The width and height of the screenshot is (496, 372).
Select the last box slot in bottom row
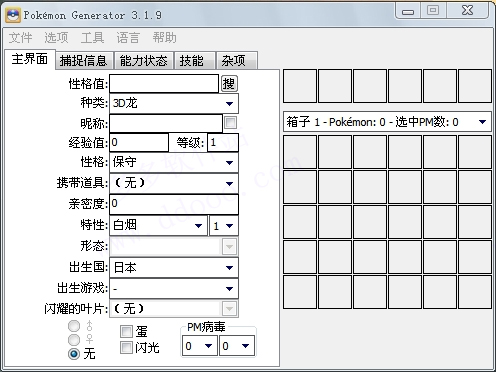click(475, 292)
